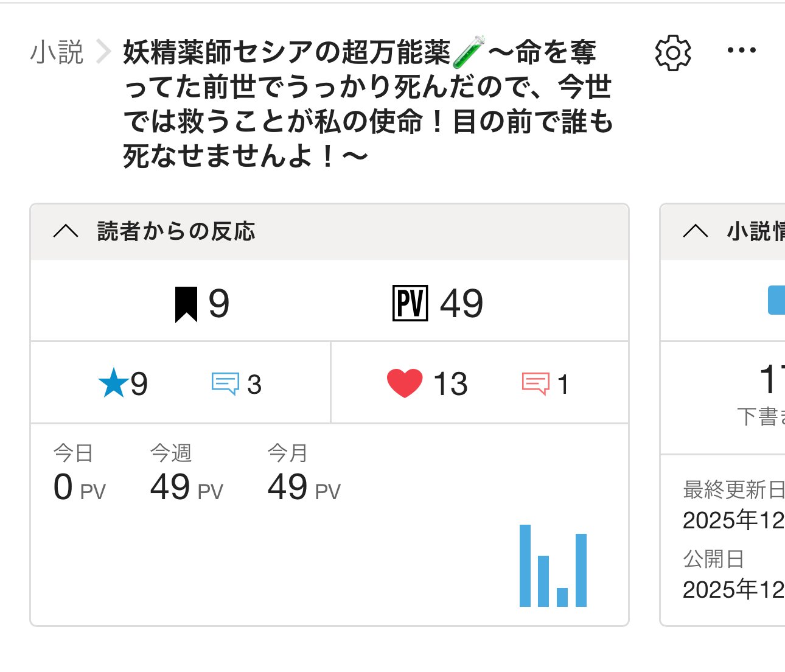Click the blue swatch in 小説情報 panel
The image size is (785, 672).
(x=776, y=300)
